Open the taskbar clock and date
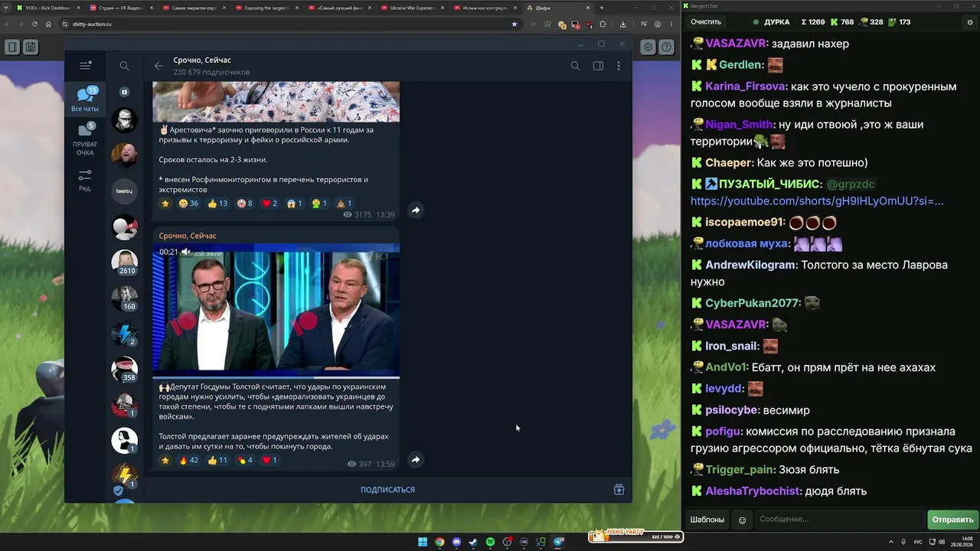This screenshot has height=551, width=980. click(962, 542)
